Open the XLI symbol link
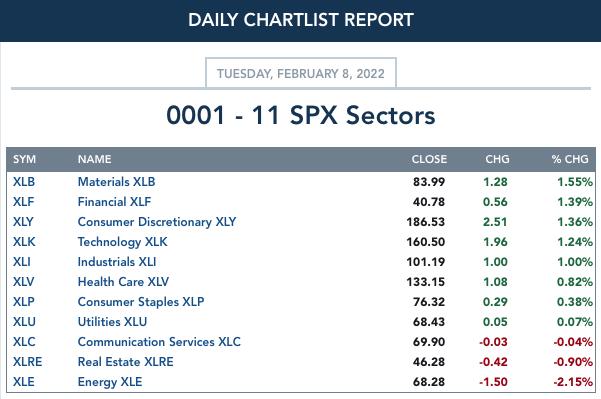Viewport: 601px width, 399px height. click(21, 262)
